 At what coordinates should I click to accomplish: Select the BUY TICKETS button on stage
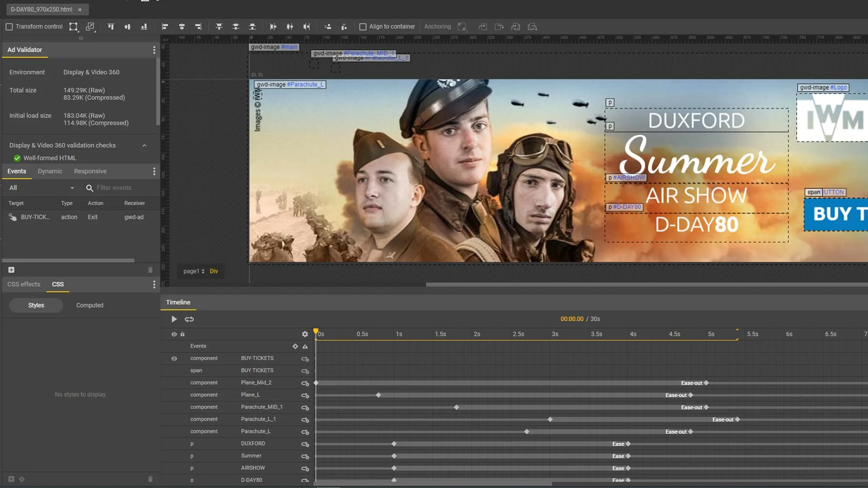[x=835, y=214]
